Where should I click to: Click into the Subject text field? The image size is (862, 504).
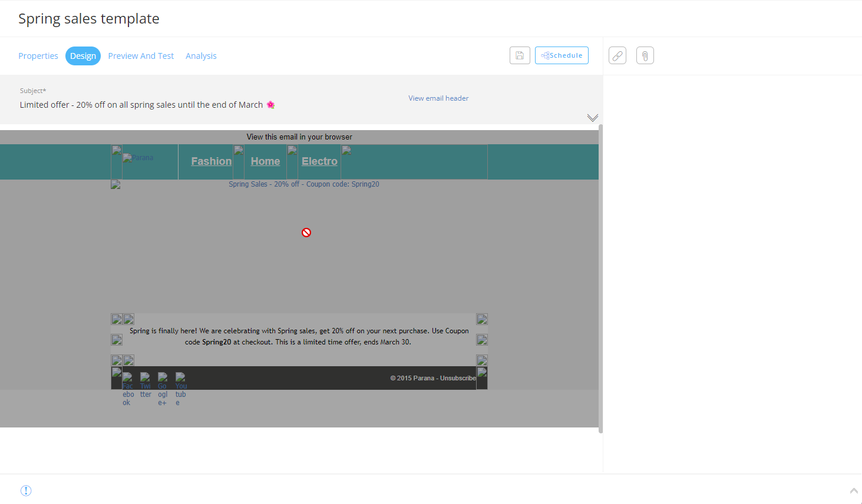pyautogui.click(x=141, y=105)
